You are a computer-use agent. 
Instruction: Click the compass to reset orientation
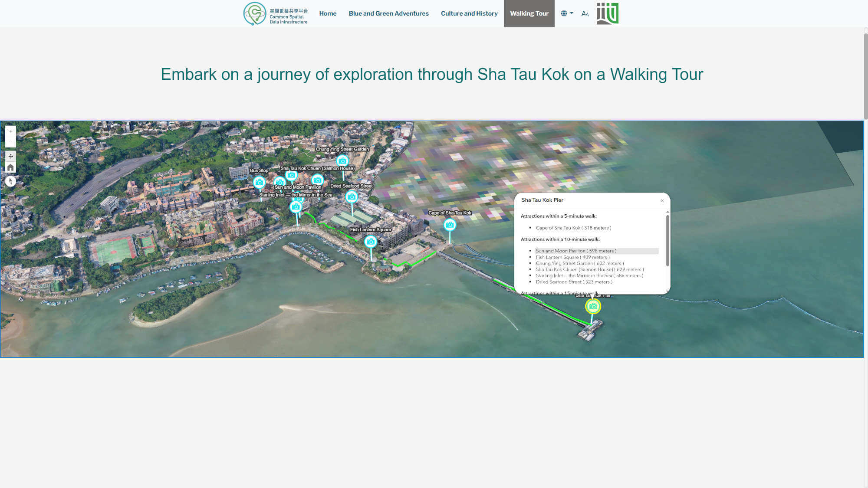[x=10, y=181]
